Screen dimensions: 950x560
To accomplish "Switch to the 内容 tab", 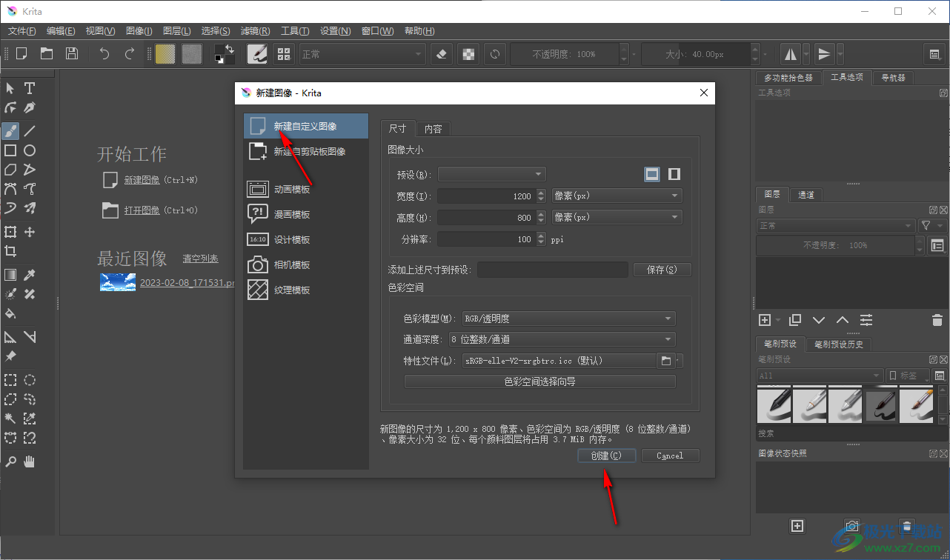I will pos(434,128).
